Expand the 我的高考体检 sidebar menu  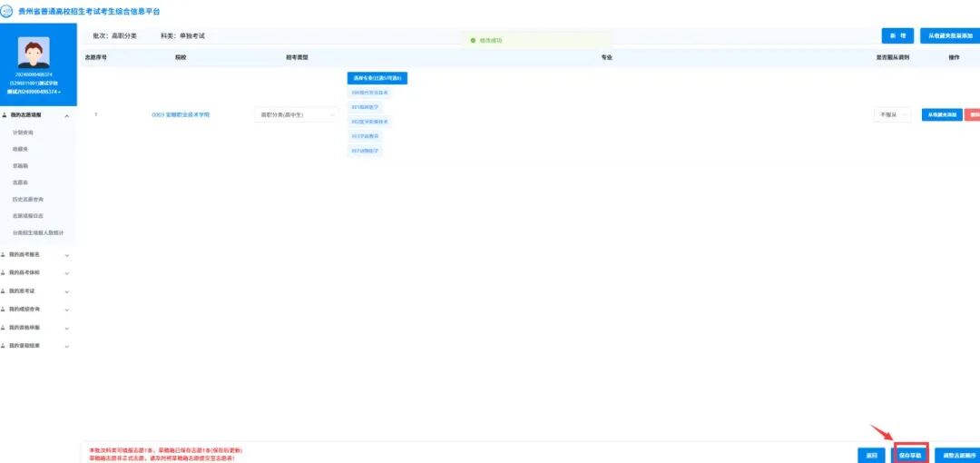click(x=66, y=272)
